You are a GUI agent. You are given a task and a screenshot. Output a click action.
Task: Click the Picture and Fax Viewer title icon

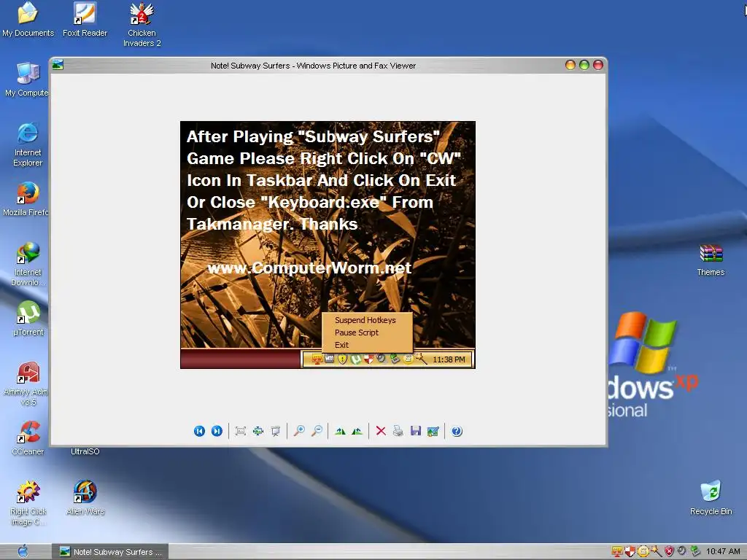pyautogui.click(x=58, y=65)
